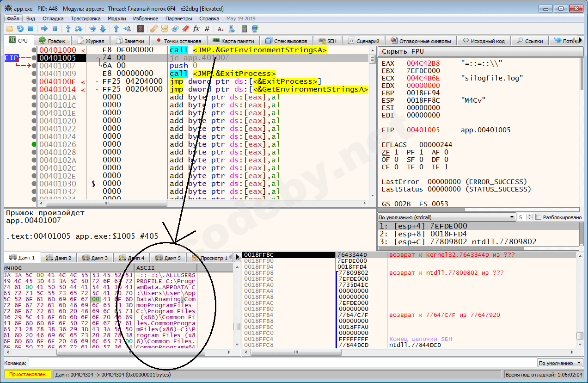The image size is (588, 383).
Task: Click the stop-sign Scylla toolbar icon
Action: (x=140, y=29)
